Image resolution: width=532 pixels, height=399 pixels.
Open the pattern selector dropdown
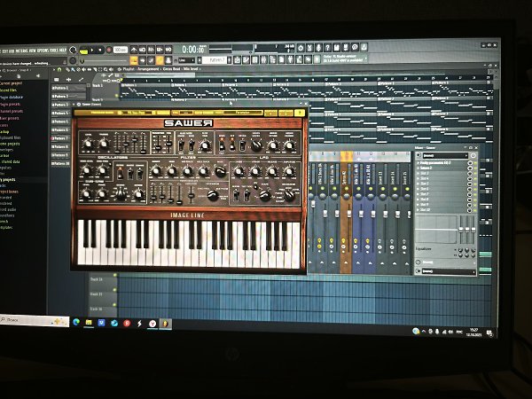(214, 59)
